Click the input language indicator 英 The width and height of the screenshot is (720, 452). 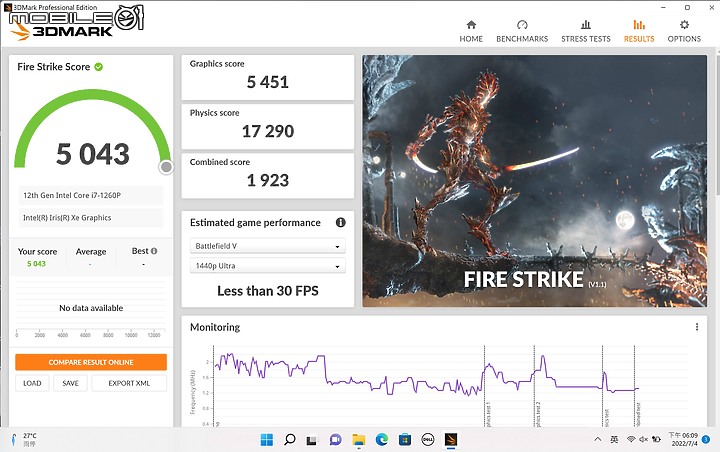(614, 439)
